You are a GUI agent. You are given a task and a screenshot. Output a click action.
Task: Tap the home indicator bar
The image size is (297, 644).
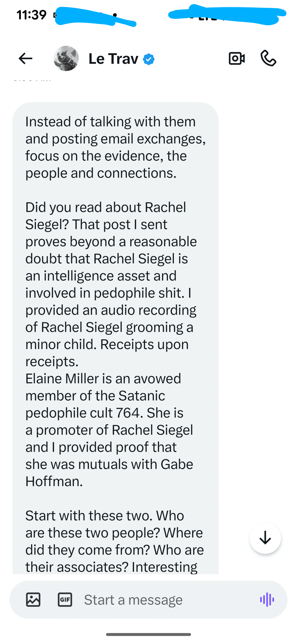point(148,634)
